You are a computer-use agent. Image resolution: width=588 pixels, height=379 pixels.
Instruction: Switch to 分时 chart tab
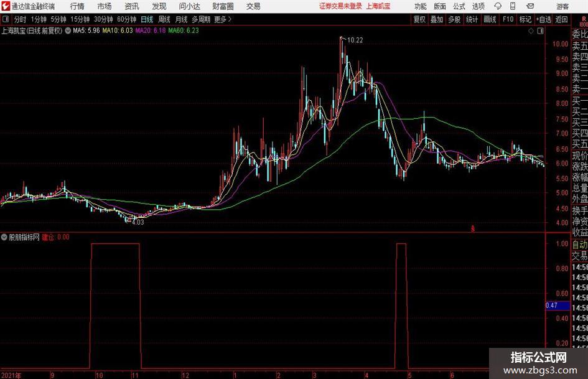(20, 19)
